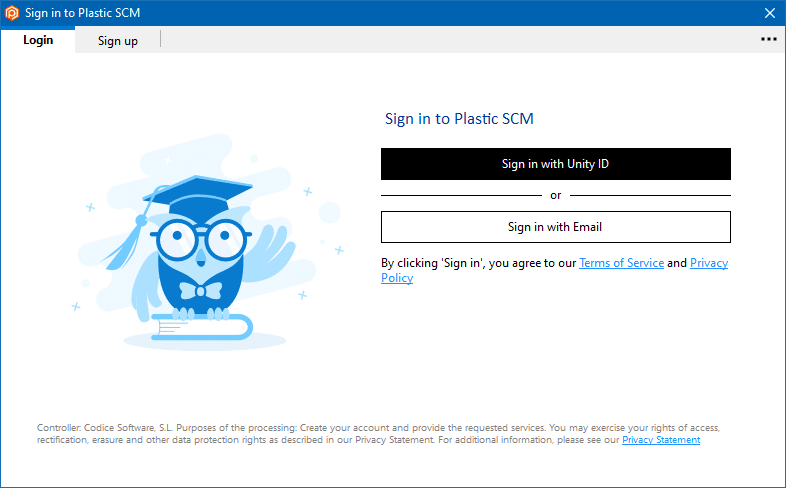Viewport: 786px width, 488px height.
Task: Close the Sign in to Plastic SCM window
Action: click(x=769, y=13)
